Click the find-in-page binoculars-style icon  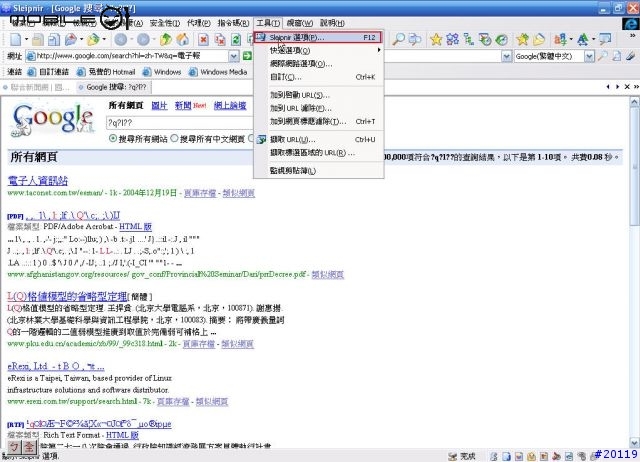415,39
